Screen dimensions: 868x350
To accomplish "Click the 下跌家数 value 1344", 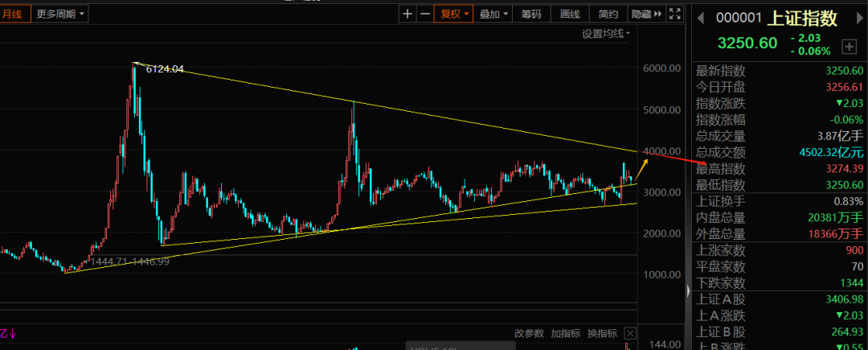I will tap(851, 283).
